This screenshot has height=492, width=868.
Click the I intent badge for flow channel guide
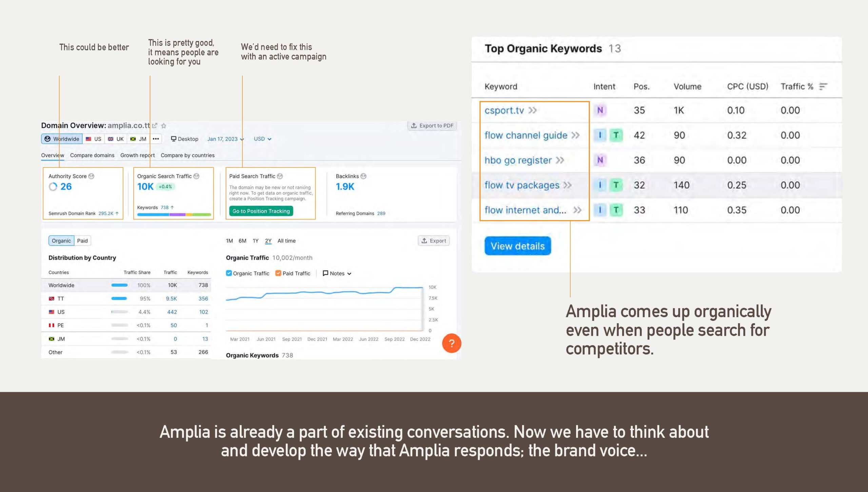(x=600, y=135)
